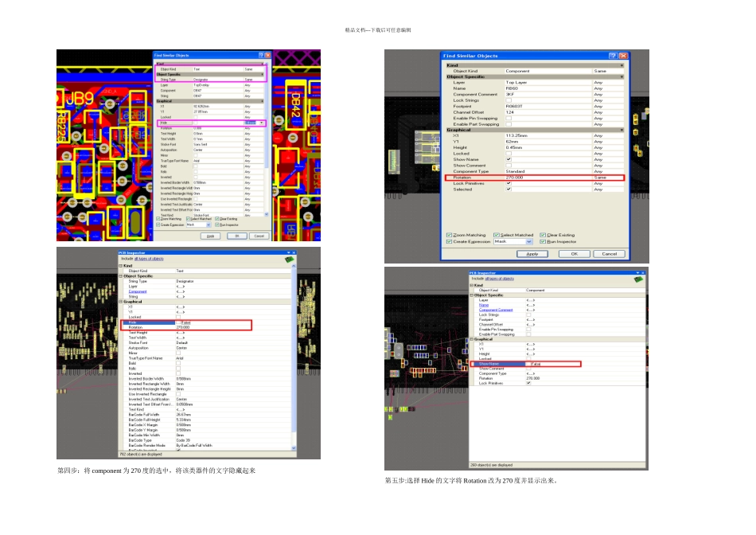The height and width of the screenshot is (535, 756).
Task: Check Enable Pin Swapping in Component Find Similar dialog
Action: tap(509, 118)
